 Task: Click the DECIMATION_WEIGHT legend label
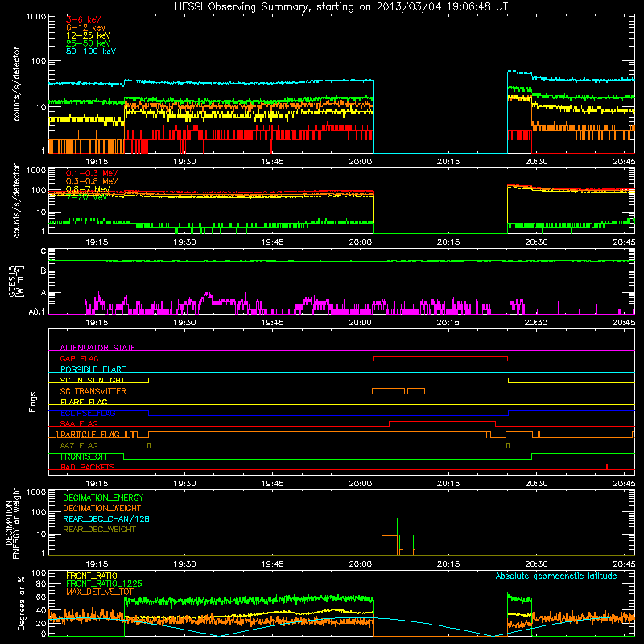pos(102,508)
